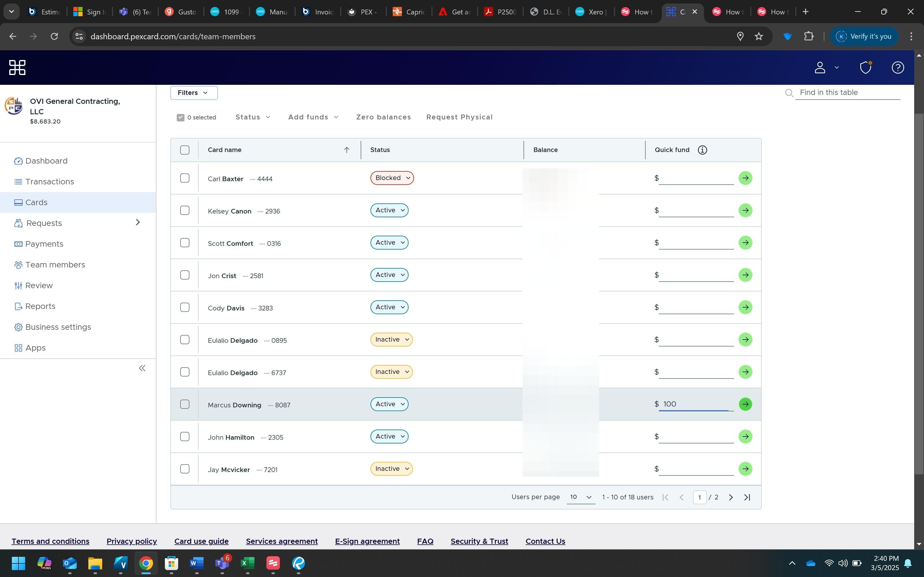Screen dimensions: 924x577
Task: Go to Business settings in sidebar
Action: 58,327
